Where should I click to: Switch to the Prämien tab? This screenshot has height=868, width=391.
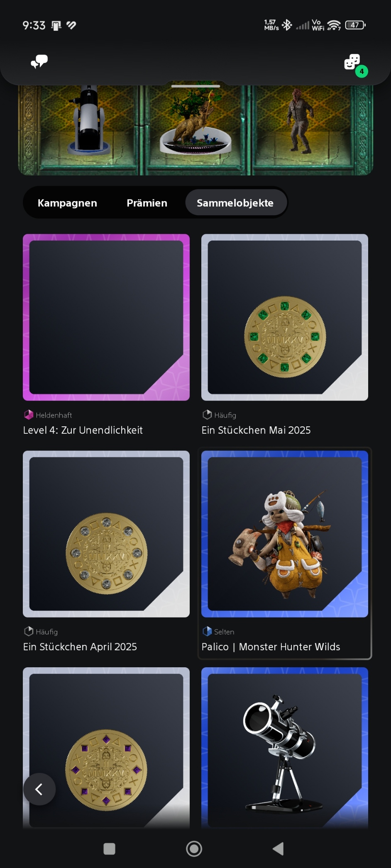point(147,203)
